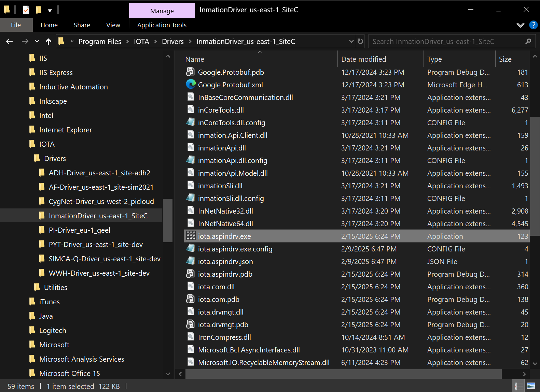Click the navigation pane vertical scrollbar thumb

tap(167, 220)
